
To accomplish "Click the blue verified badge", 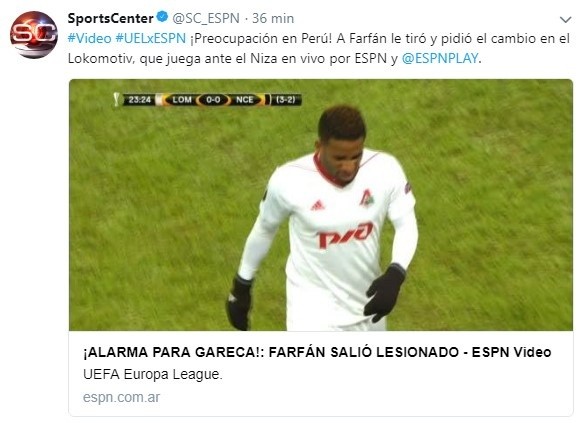I will [x=162, y=17].
